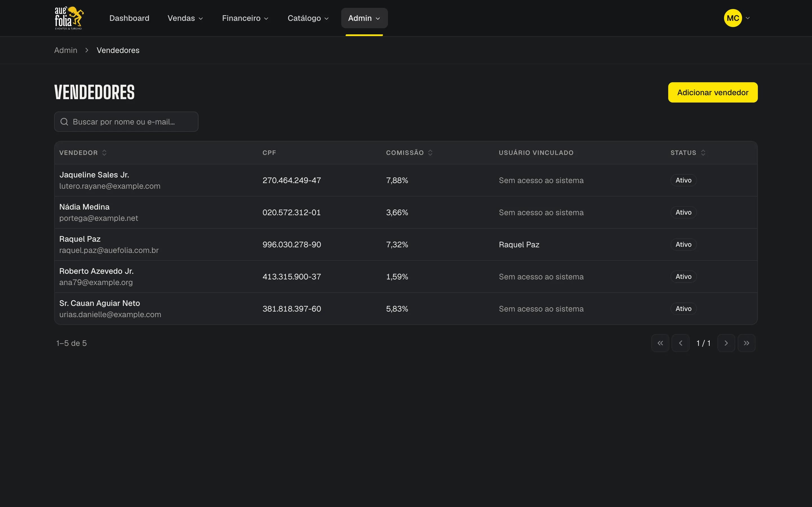Expand the Financeiro dropdown menu

(245, 18)
